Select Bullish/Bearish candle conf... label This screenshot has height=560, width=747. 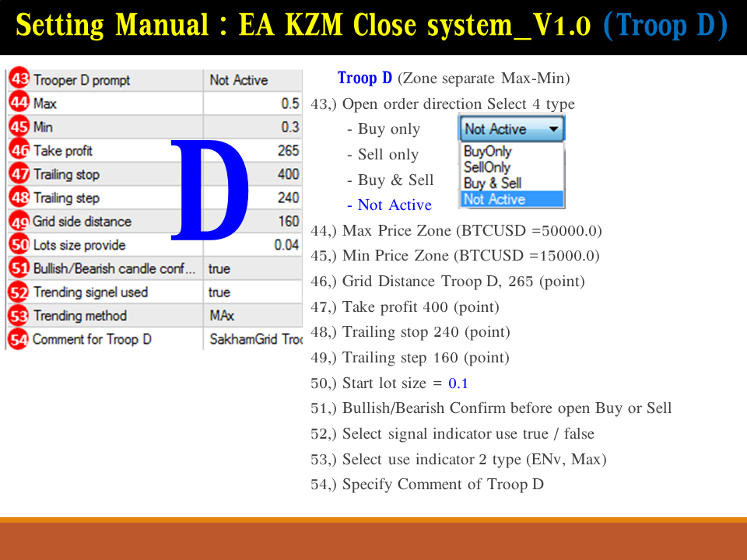tap(114, 268)
